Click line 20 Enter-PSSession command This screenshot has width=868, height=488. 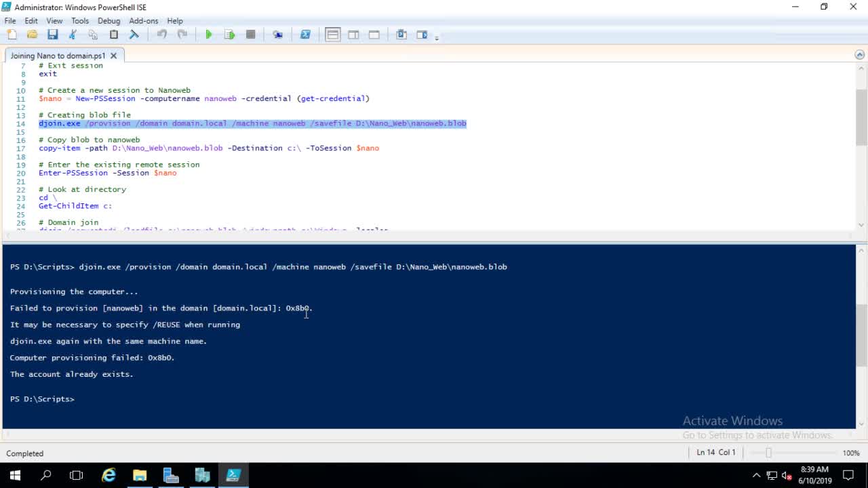(x=107, y=173)
